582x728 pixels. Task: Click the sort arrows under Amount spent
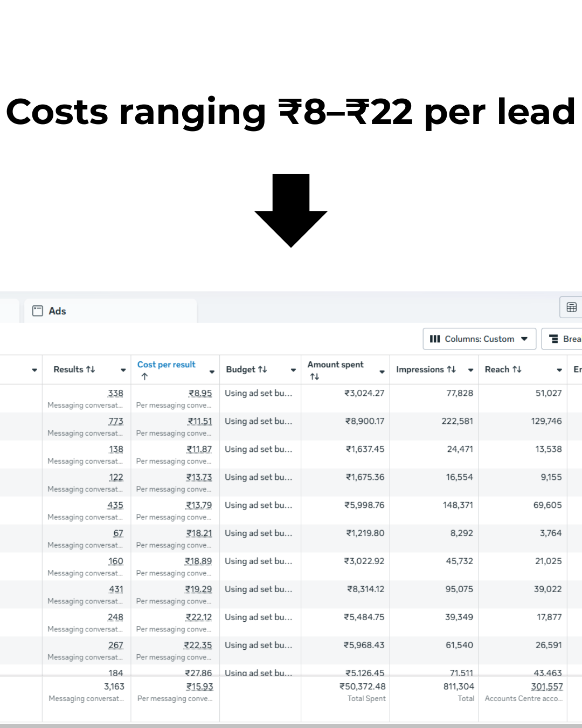(x=315, y=377)
